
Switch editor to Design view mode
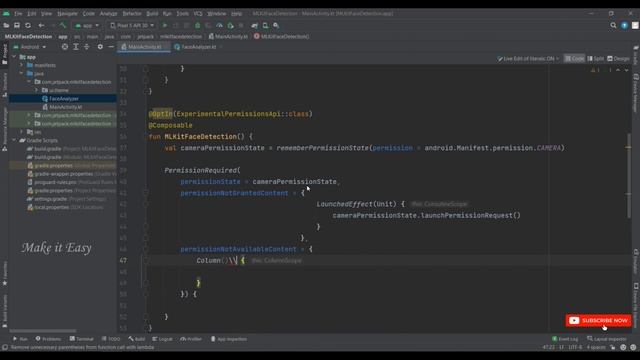click(x=618, y=59)
